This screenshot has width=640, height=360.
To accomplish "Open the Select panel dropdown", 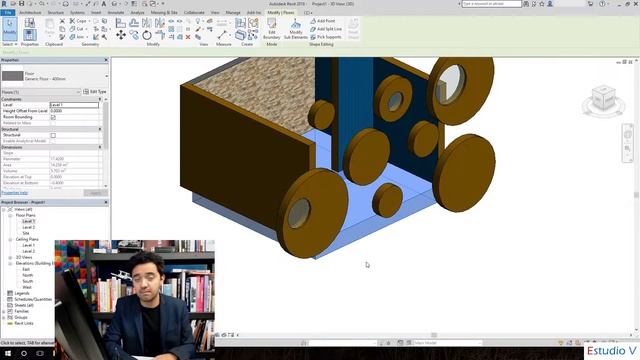I will [9, 44].
